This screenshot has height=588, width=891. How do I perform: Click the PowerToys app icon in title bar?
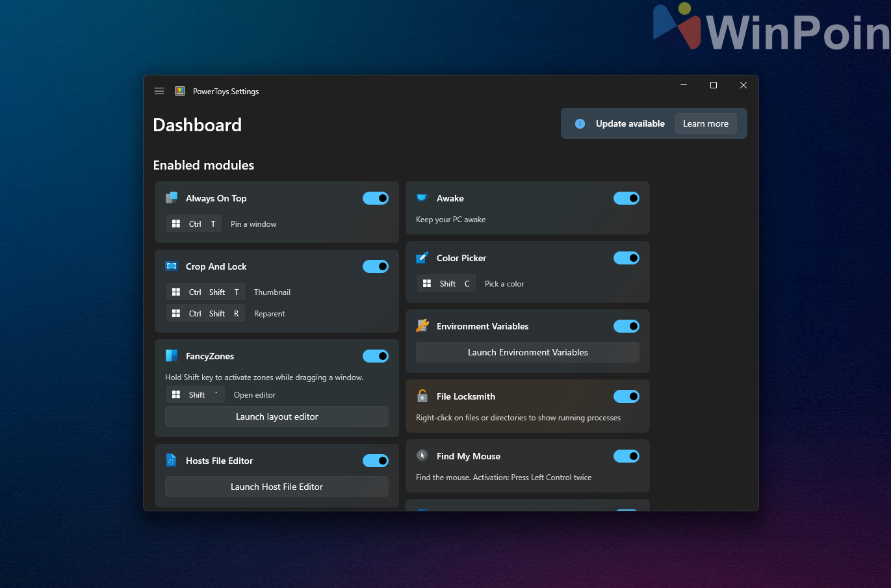[180, 91]
